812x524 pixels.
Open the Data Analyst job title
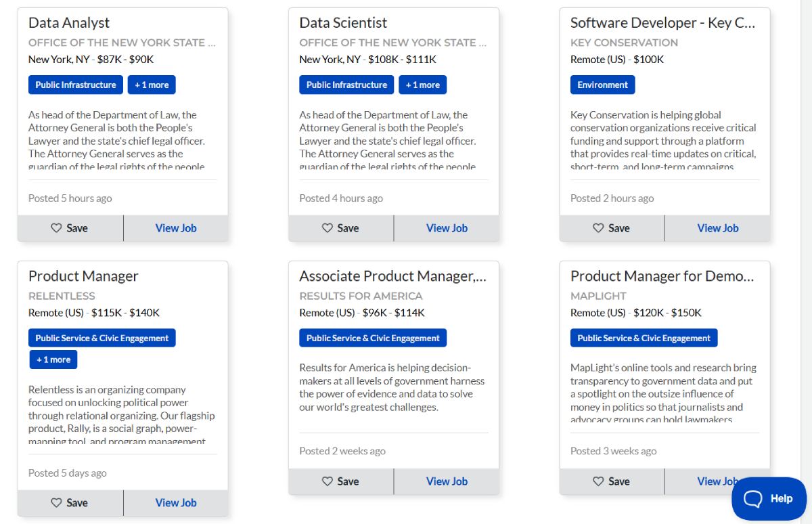[x=69, y=22]
